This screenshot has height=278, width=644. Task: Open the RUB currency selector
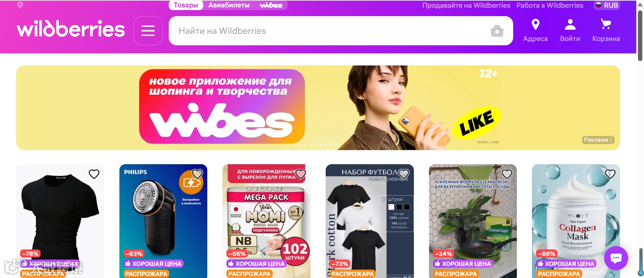[x=607, y=5]
